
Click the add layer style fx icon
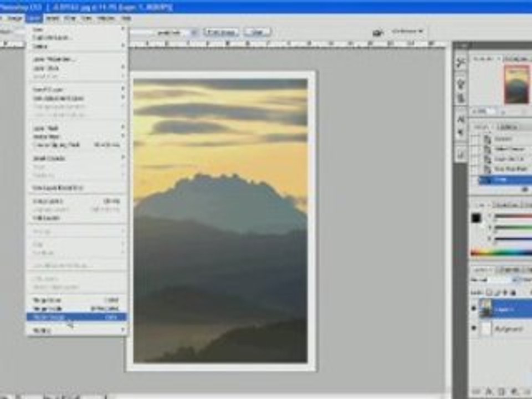point(490,392)
